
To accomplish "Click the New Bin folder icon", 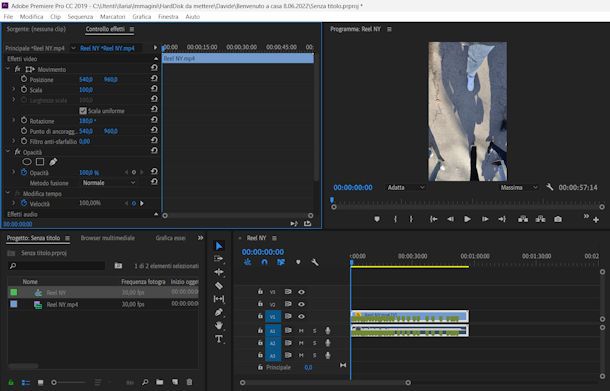I will point(160,382).
